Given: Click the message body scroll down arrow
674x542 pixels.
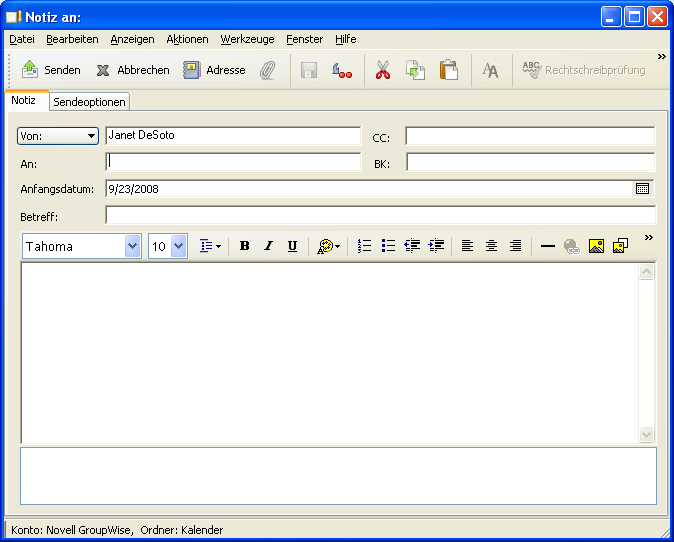Looking at the screenshot, I should coord(646,434).
